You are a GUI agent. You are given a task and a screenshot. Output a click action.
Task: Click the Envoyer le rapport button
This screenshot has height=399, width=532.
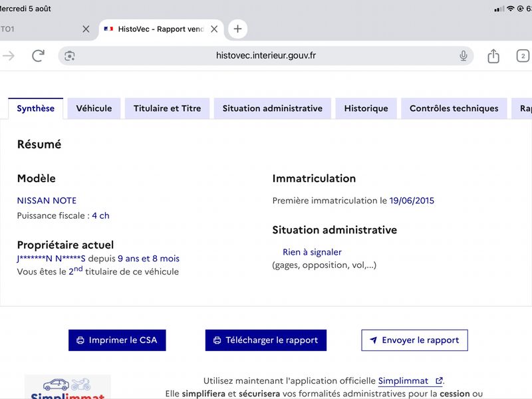tap(414, 340)
